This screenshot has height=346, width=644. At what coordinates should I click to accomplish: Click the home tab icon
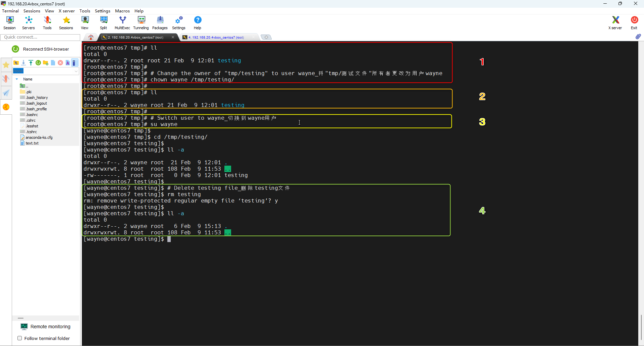[91, 37]
